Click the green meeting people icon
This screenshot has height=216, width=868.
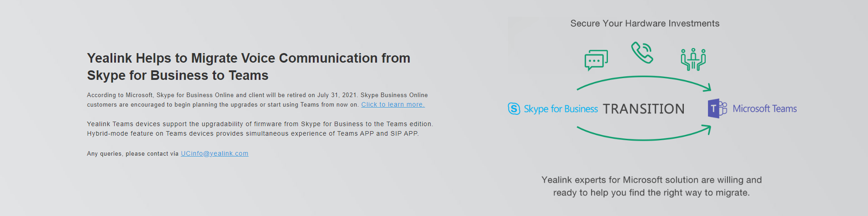pyautogui.click(x=693, y=59)
